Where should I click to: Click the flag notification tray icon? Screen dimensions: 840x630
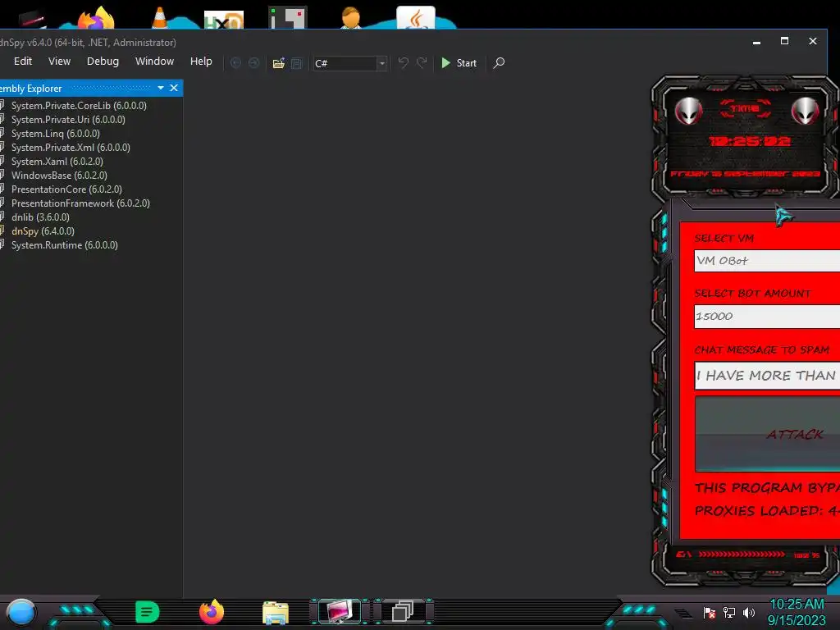[710, 612]
